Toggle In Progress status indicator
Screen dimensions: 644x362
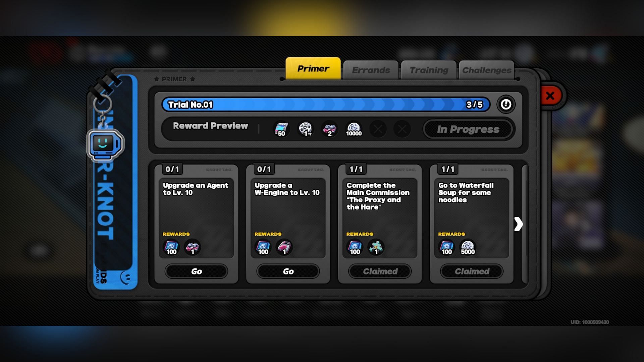click(x=468, y=129)
